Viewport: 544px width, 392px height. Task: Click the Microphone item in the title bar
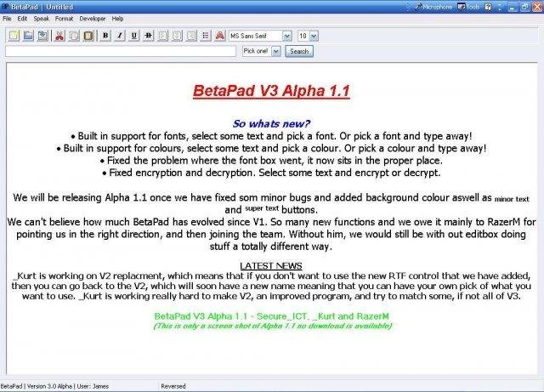[x=433, y=7]
